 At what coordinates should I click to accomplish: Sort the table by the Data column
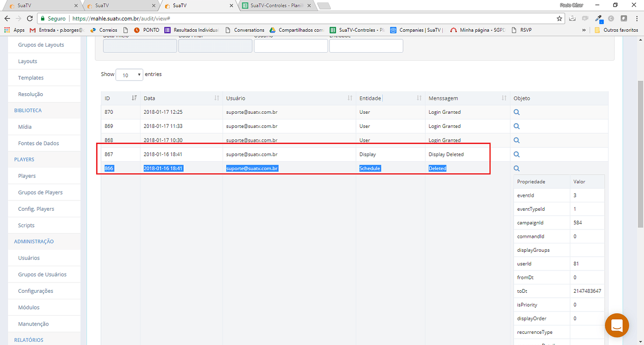[217, 98]
